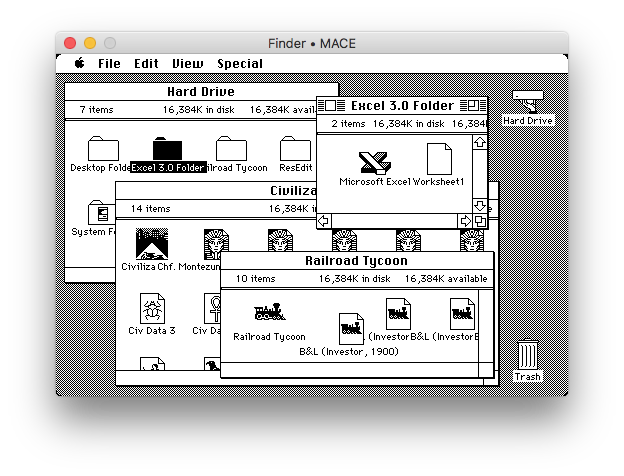The height and width of the screenshot is (476, 624).
Task: Select the Hard Drive desktop icon
Action: pos(528,102)
